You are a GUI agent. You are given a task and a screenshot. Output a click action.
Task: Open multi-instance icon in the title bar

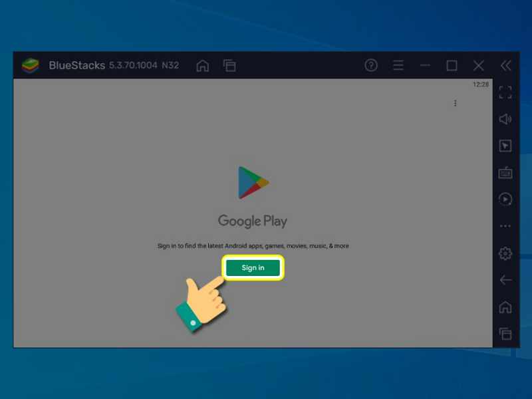click(229, 65)
